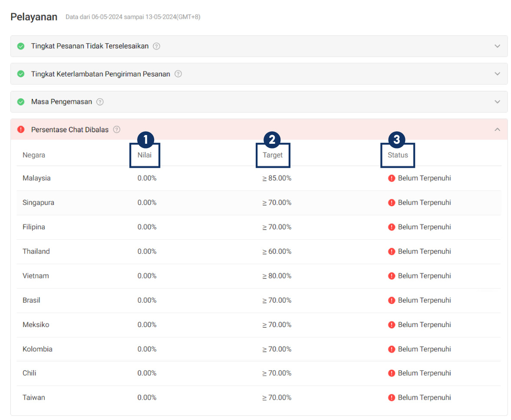Click Masa Pengemasan section title
511x420 pixels.
click(62, 102)
